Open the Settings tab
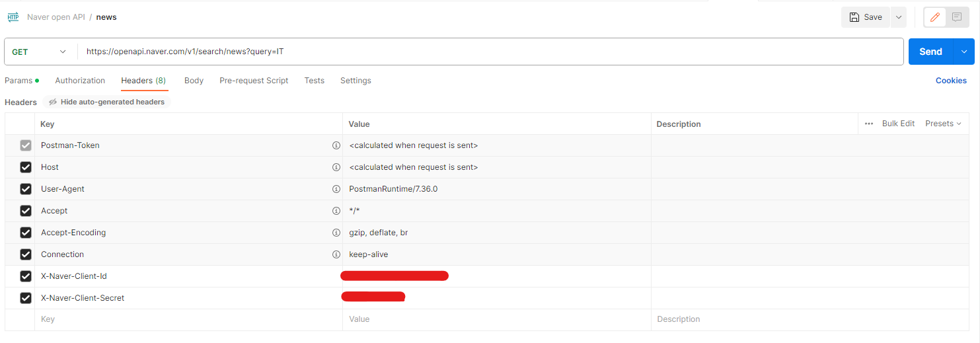Screen dimensions: 980x343 (356, 81)
